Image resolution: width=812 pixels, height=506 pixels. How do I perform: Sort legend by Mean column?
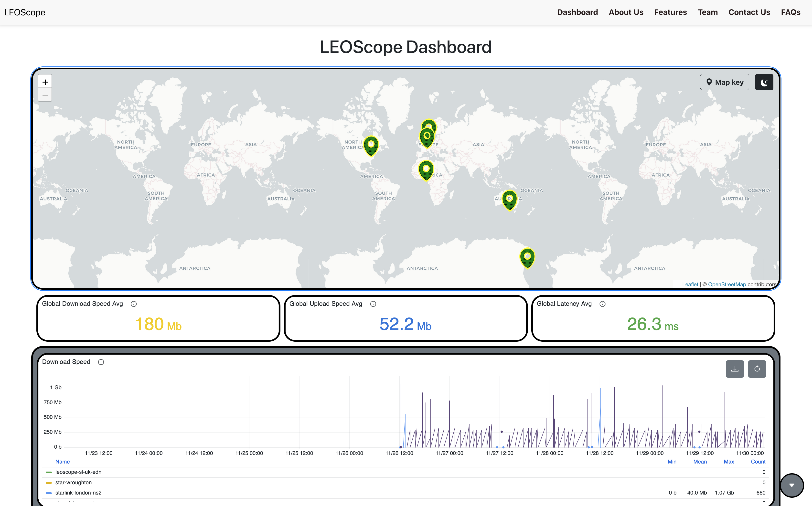point(700,462)
